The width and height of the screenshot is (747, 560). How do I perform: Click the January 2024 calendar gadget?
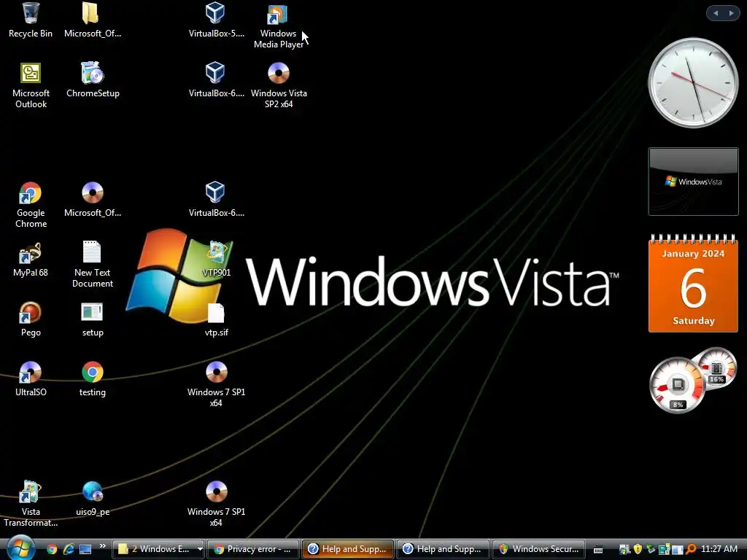[693, 283]
